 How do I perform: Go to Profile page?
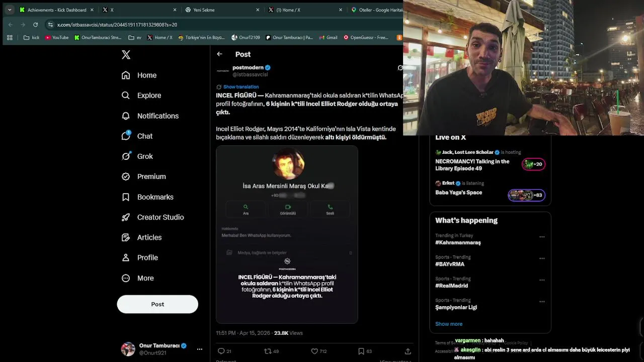139,257
